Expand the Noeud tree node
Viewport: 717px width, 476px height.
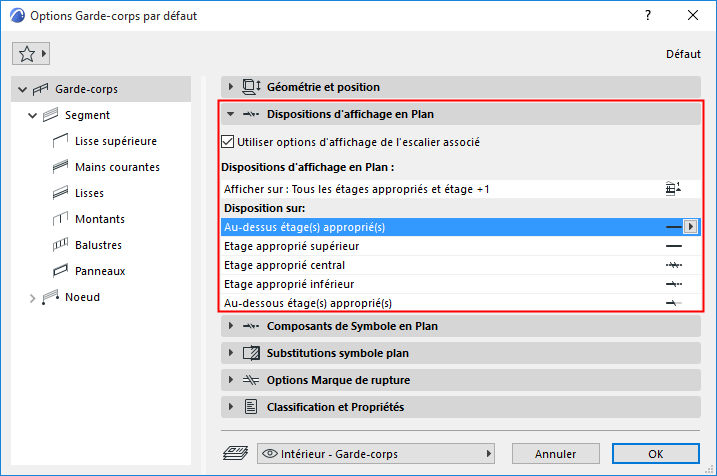tap(33, 297)
